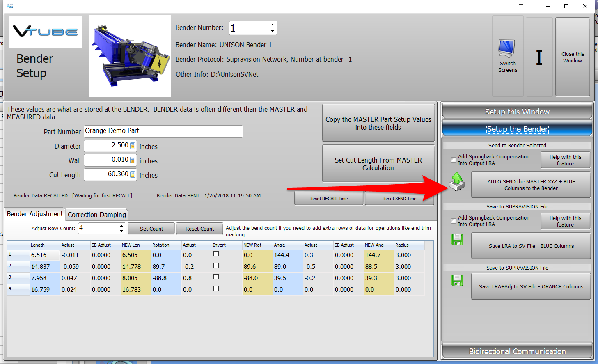The width and height of the screenshot is (598, 364).
Task: Click Set Cut Length From MASTER Calculation
Action: tap(378, 164)
